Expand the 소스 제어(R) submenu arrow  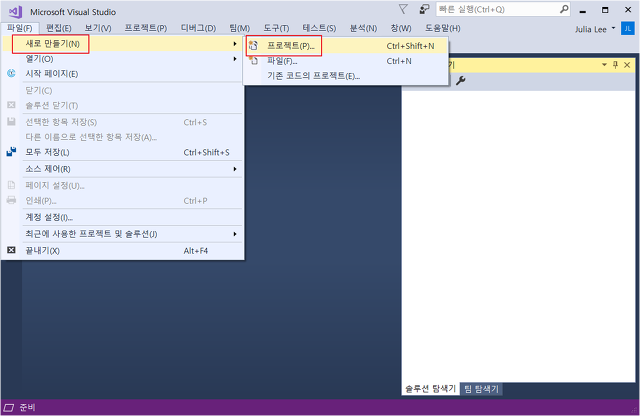[235, 169]
